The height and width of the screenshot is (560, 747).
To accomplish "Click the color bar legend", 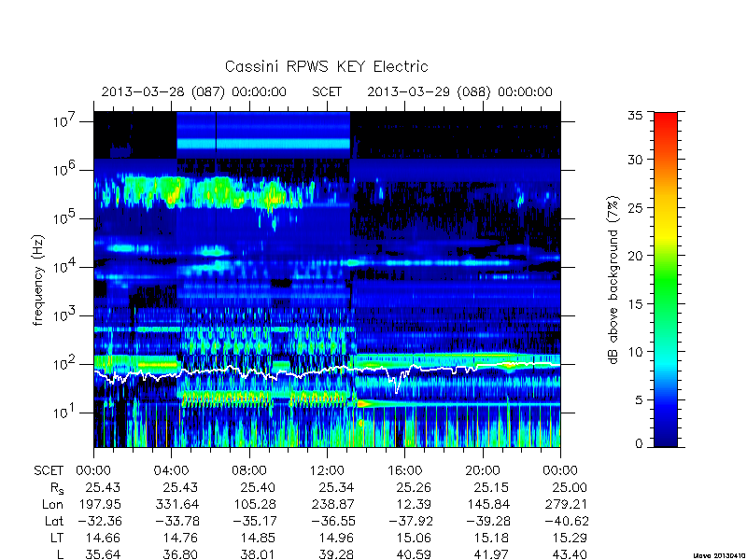I will (666, 280).
